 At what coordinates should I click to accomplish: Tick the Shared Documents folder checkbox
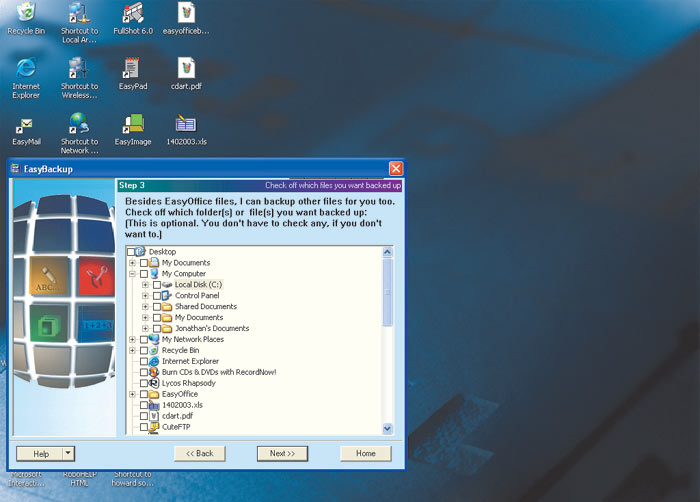pos(157,307)
